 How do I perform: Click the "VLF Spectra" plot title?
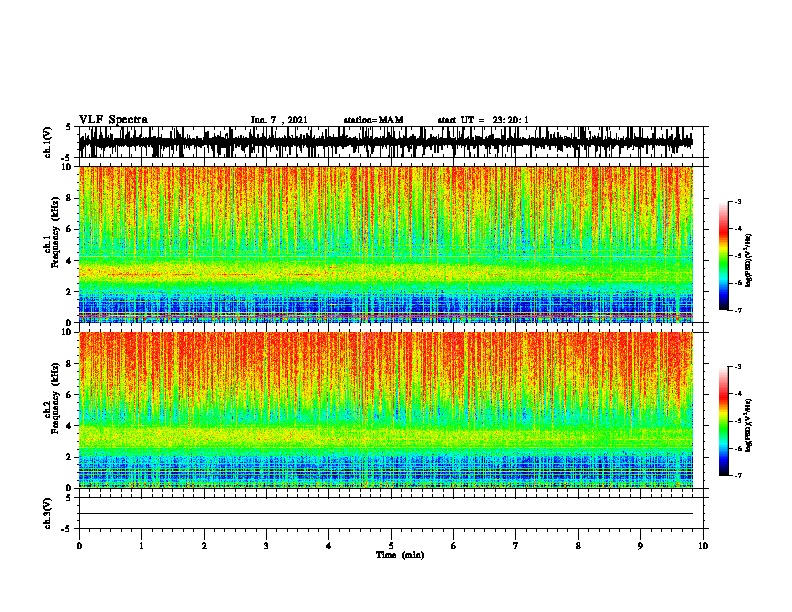pos(113,120)
